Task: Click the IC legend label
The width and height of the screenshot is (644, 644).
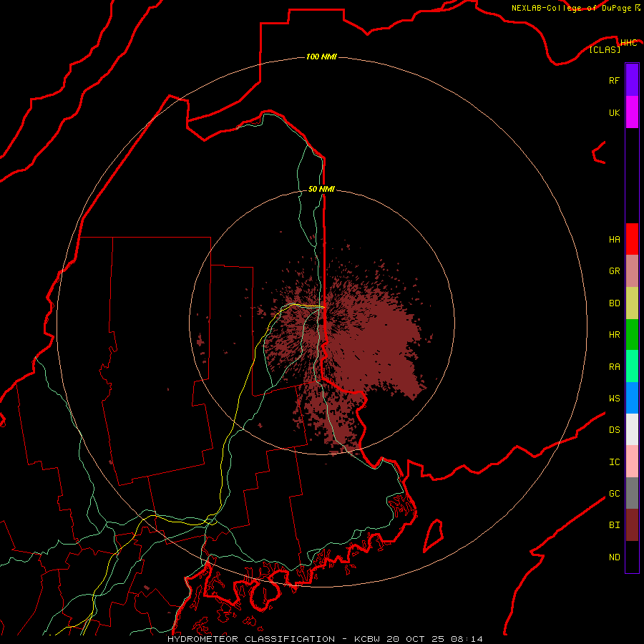Action: [x=614, y=462]
